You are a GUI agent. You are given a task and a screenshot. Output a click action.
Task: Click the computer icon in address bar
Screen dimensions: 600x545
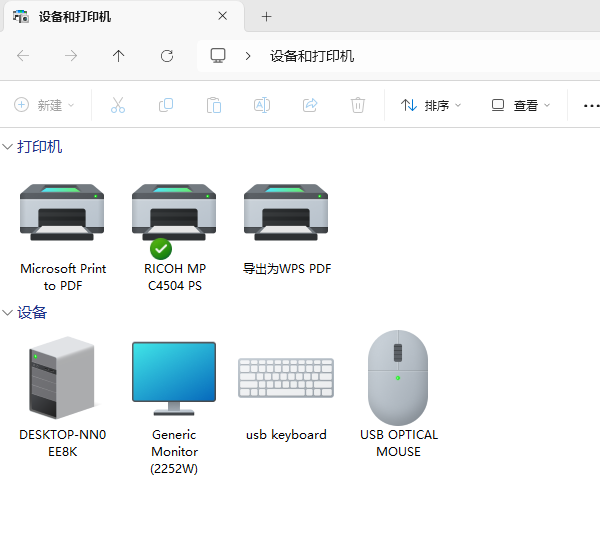218,56
